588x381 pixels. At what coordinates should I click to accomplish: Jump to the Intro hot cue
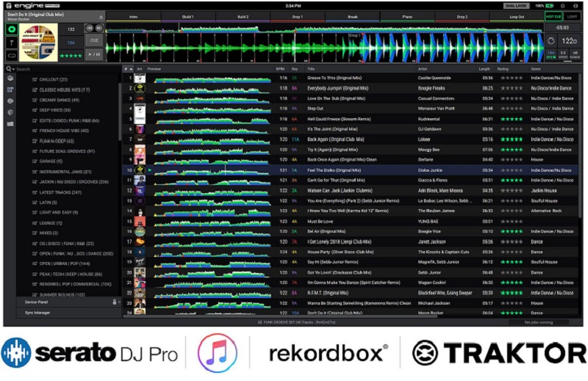134,17
